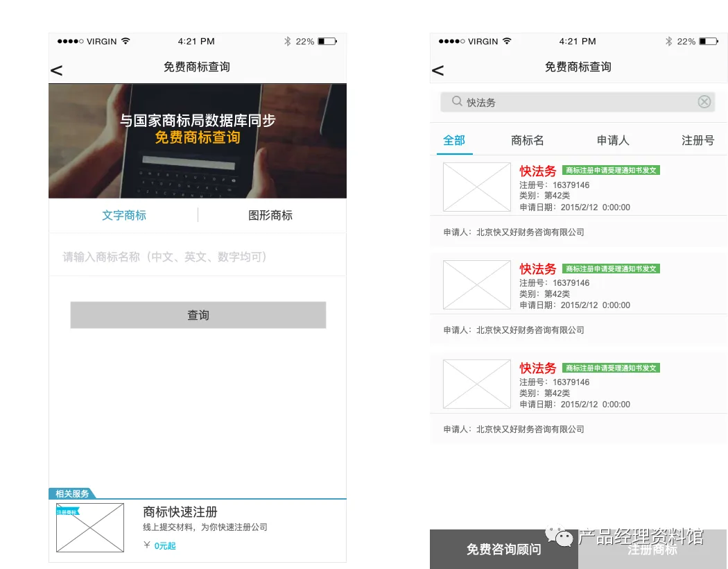728x569 pixels.
Task: Click second result's green status badge
Action: click(x=611, y=269)
